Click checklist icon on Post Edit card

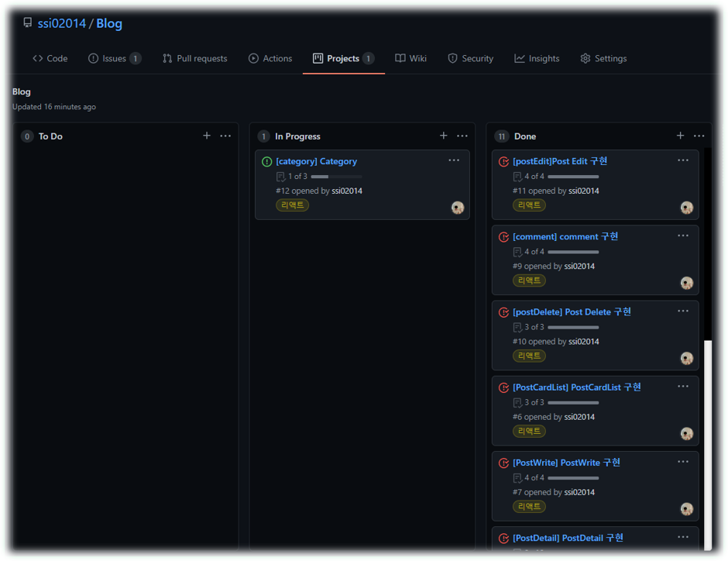coord(517,177)
